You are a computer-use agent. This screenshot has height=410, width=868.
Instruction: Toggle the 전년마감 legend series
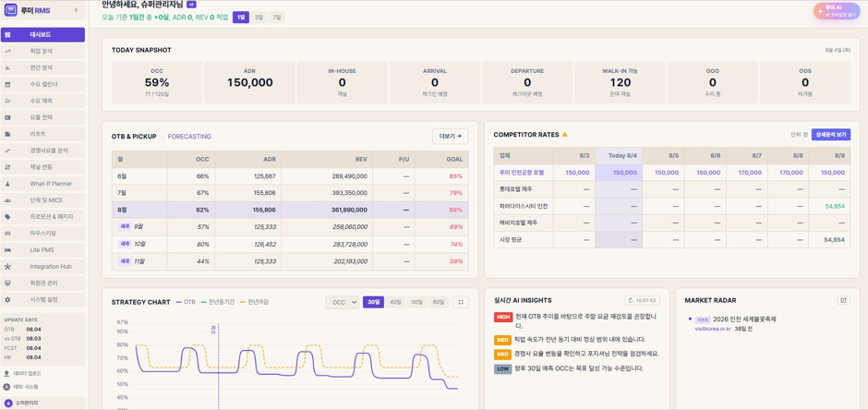point(254,302)
